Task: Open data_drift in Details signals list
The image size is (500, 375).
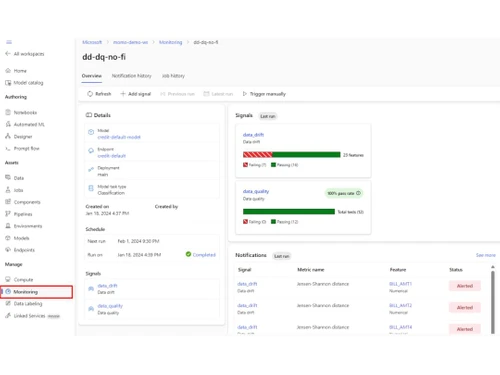Action: pos(107,286)
